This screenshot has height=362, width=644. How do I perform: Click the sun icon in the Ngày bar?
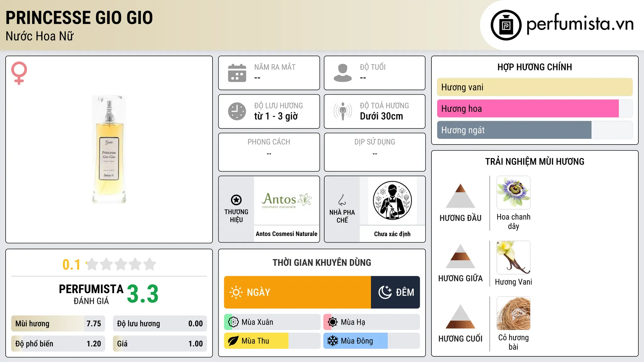236,292
